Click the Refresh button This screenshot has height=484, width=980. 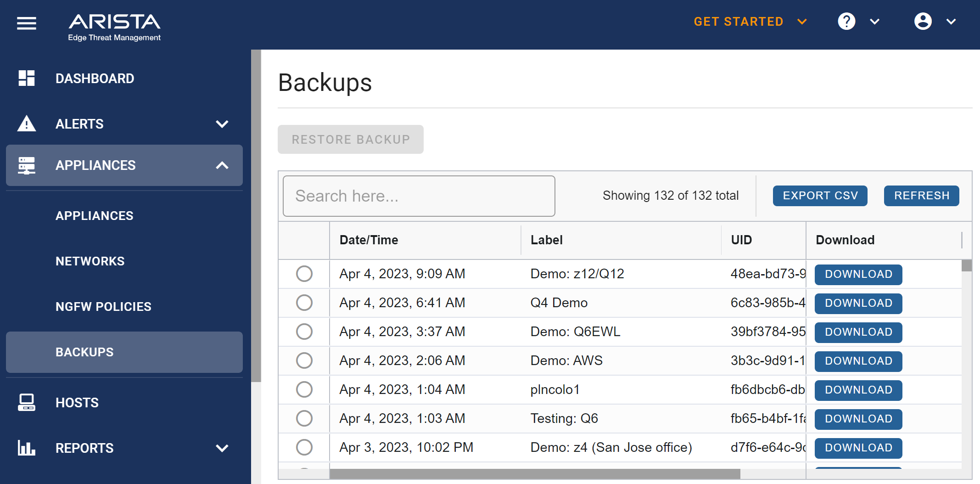[x=922, y=196]
